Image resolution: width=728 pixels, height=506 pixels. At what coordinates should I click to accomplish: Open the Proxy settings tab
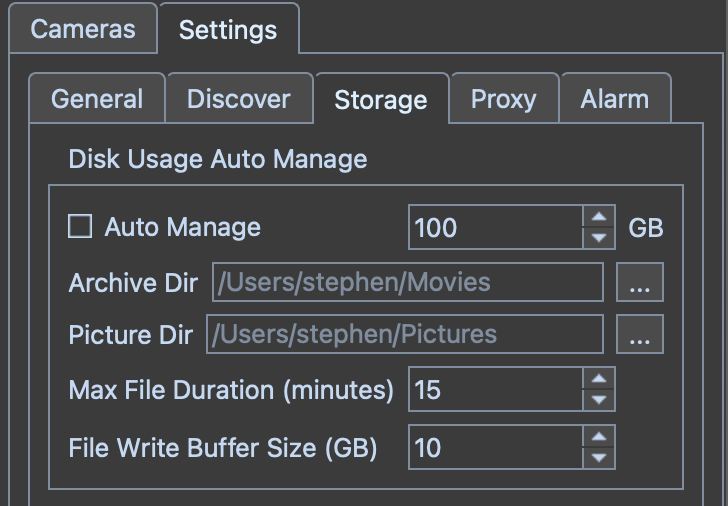point(503,99)
